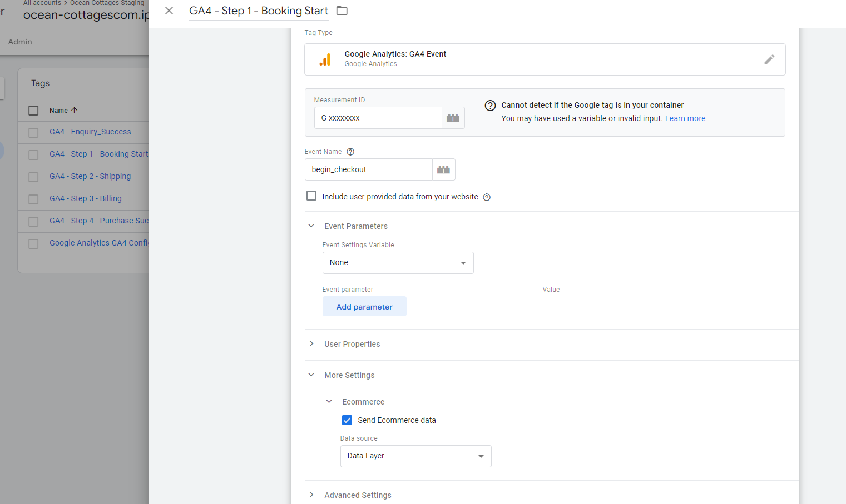Click the Ocean Cottages Staging breadcrumb
Image resolution: width=846 pixels, height=504 pixels.
pos(107,3)
